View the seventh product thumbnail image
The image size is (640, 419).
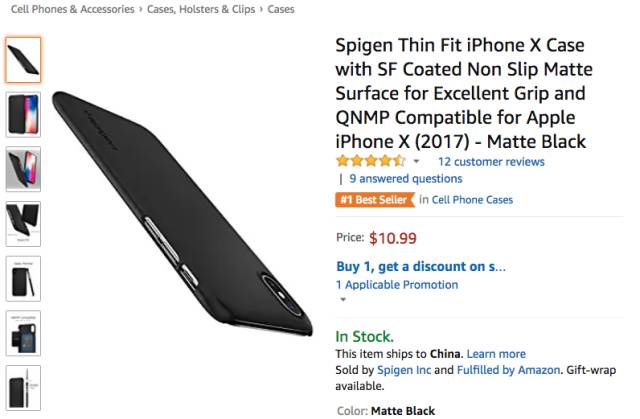pyautogui.click(x=23, y=388)
